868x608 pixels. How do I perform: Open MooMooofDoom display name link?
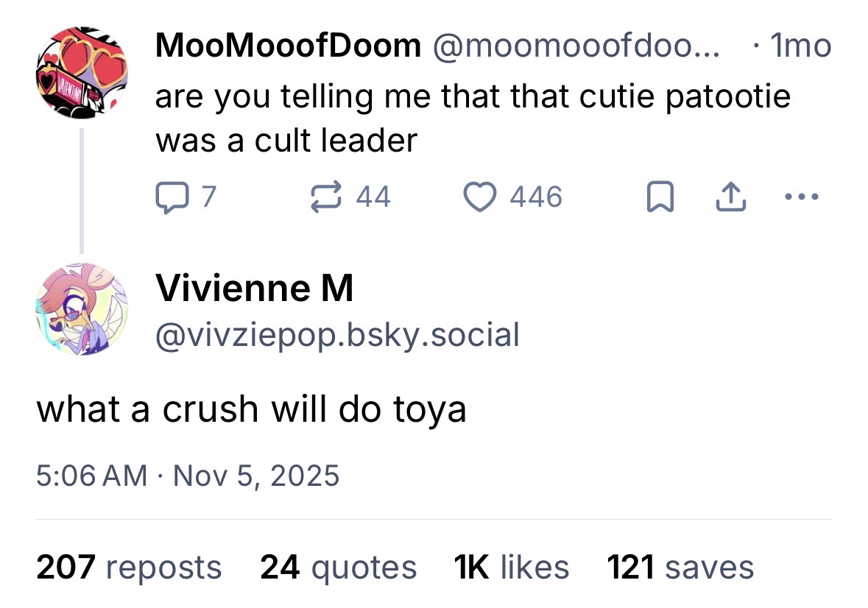(x=288, y=46)
